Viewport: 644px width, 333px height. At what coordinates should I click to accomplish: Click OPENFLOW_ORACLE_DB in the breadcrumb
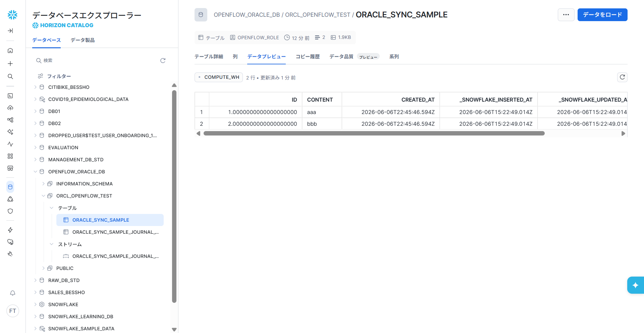click(x=247, y=15)
